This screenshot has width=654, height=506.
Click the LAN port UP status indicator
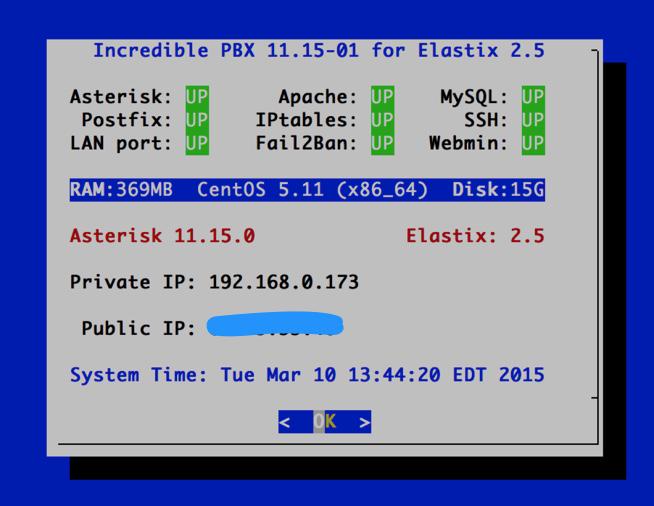(x=197, y=143)
